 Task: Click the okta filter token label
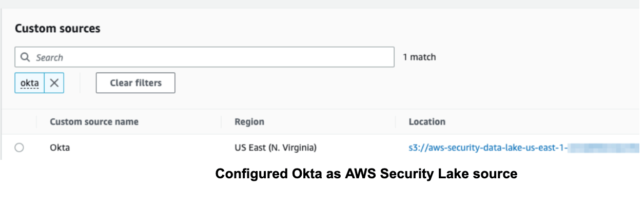30,83
